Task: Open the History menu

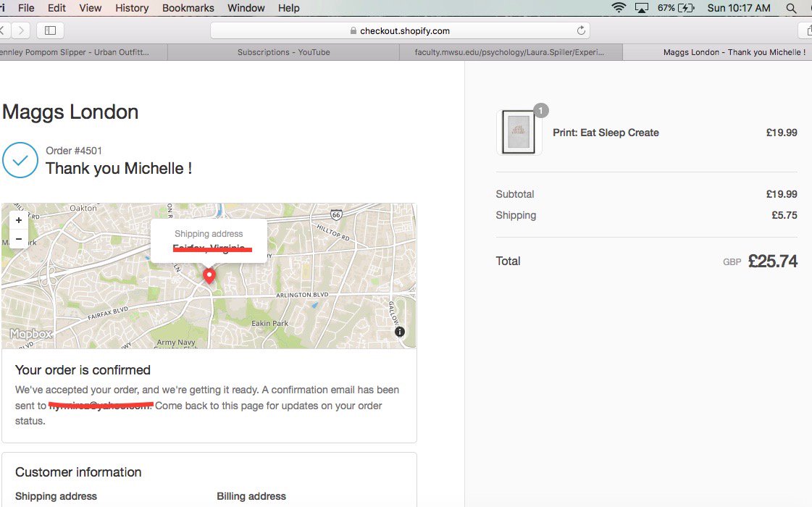Action: point(132,8)
